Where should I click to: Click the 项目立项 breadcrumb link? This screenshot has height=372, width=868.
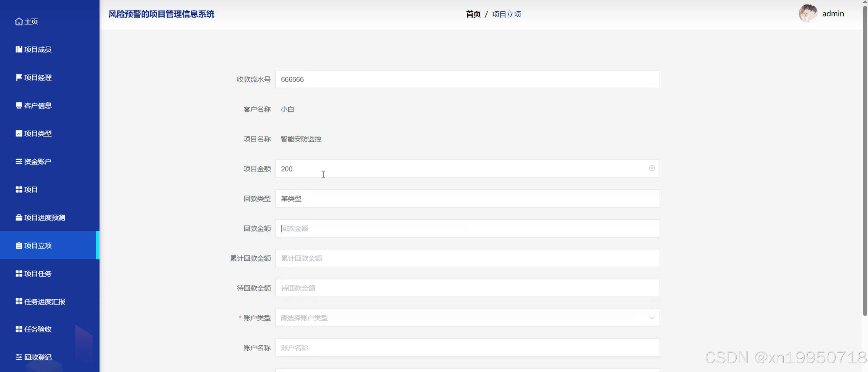tap(506, 14)
